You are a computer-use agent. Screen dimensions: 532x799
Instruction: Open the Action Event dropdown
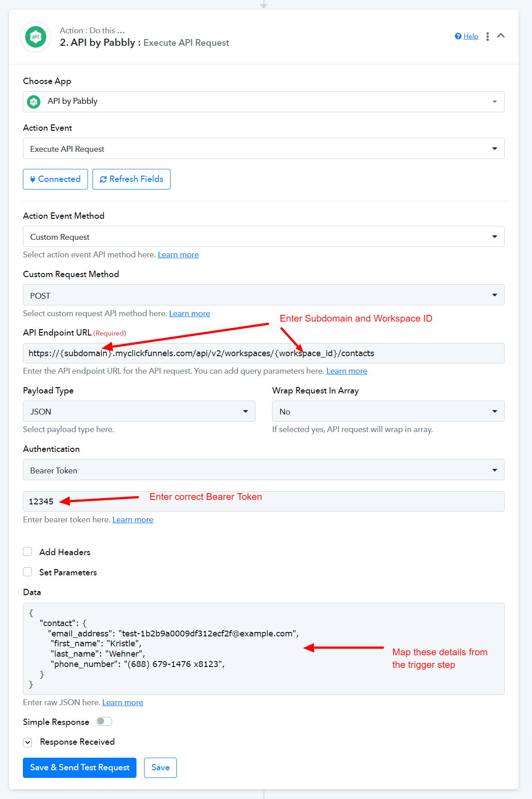[x=264, y=149]
